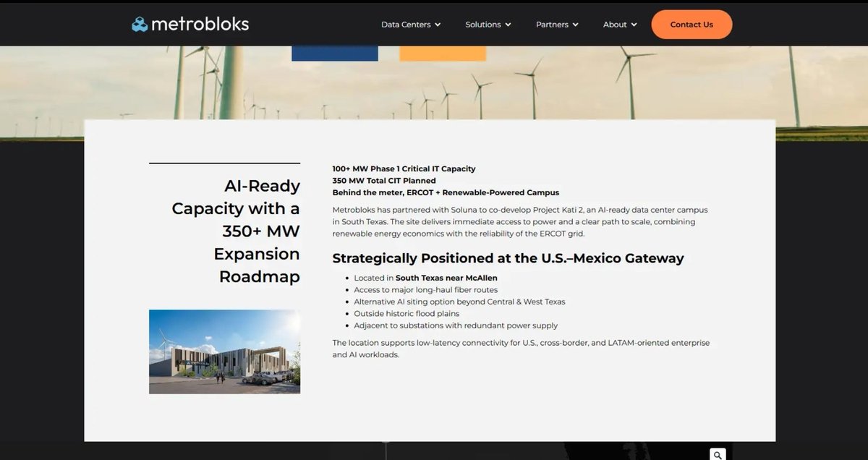Expand the Data Centers dropdown chevron
The image size is (868, 460).
coord(437,25)
